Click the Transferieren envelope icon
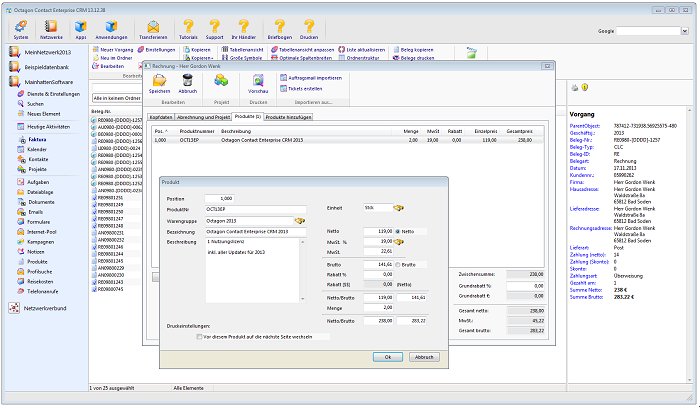This screenshot has height=408, width=700. [153, 27]
